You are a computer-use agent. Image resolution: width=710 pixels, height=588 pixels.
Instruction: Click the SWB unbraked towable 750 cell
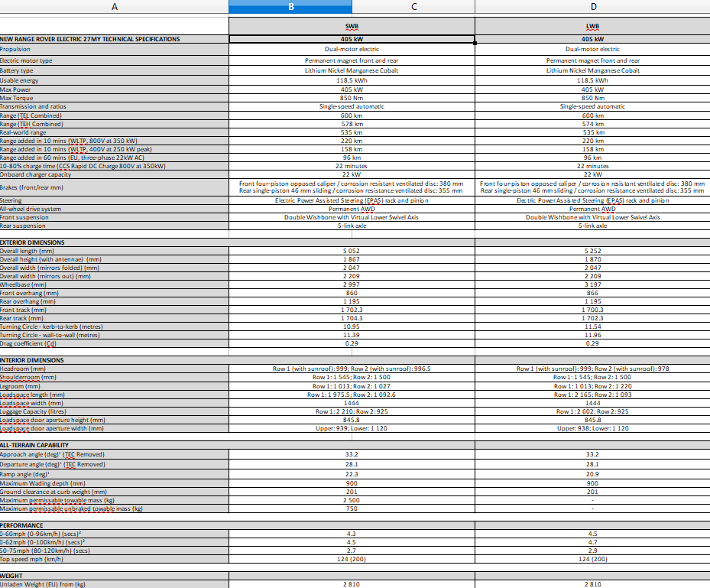pyautogui.click(x=352, y=508)
